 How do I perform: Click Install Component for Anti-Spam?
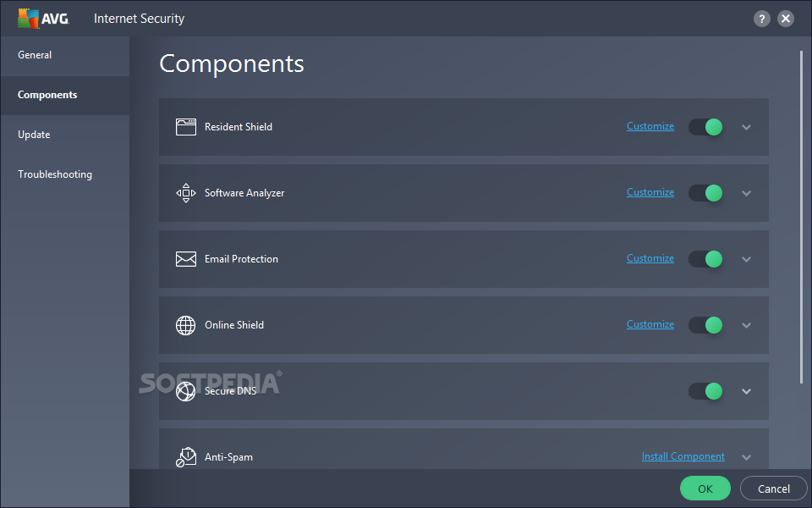click(683, 456)
